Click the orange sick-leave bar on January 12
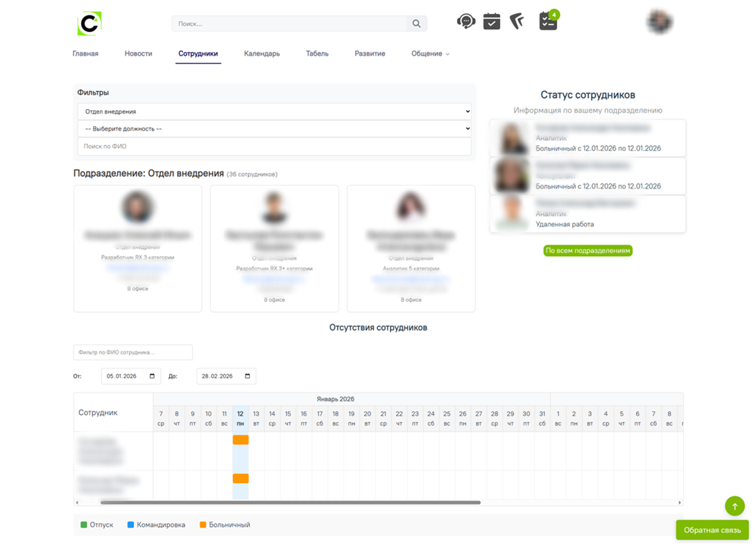Image resolution: width=756 pixels, height=549 pixels. click(241, 440)
